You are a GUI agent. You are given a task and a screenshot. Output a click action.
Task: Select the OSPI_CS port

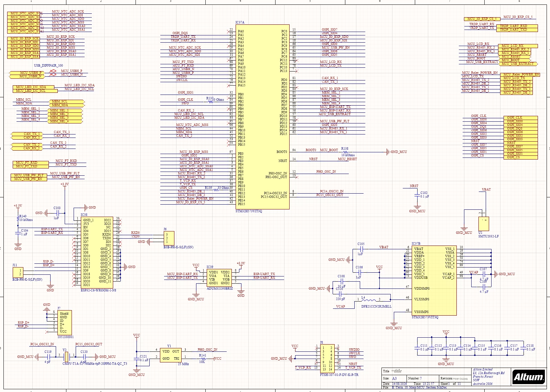[x=520, y=157]
